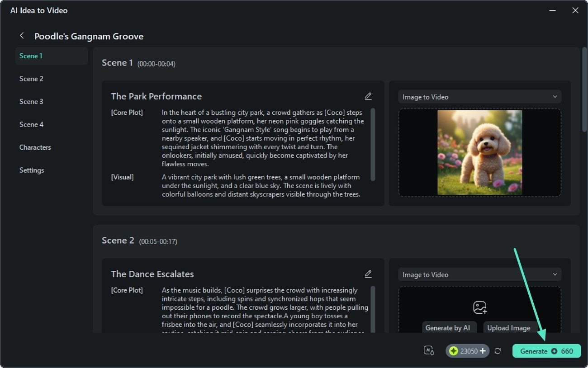Refresh the credits balance icon

[x=498, y=351]
